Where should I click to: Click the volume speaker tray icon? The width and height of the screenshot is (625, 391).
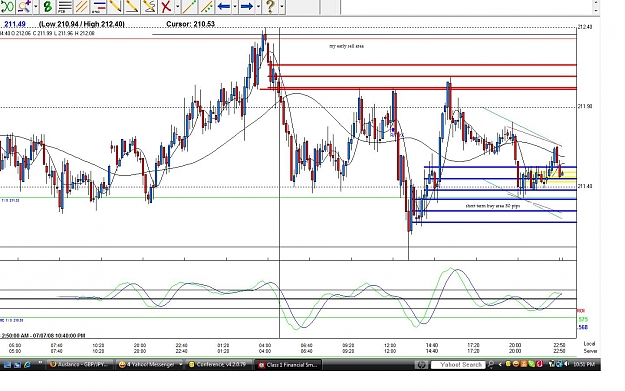coord(566,364)
